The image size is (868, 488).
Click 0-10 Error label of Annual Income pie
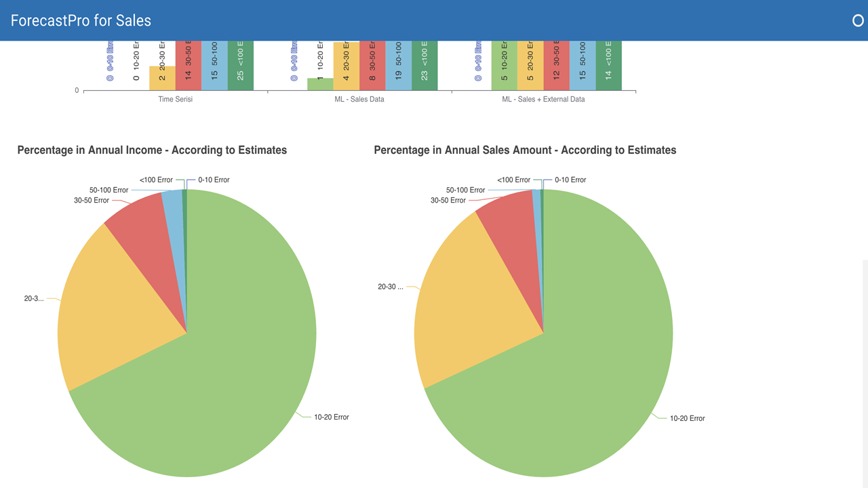coord(214,180)
